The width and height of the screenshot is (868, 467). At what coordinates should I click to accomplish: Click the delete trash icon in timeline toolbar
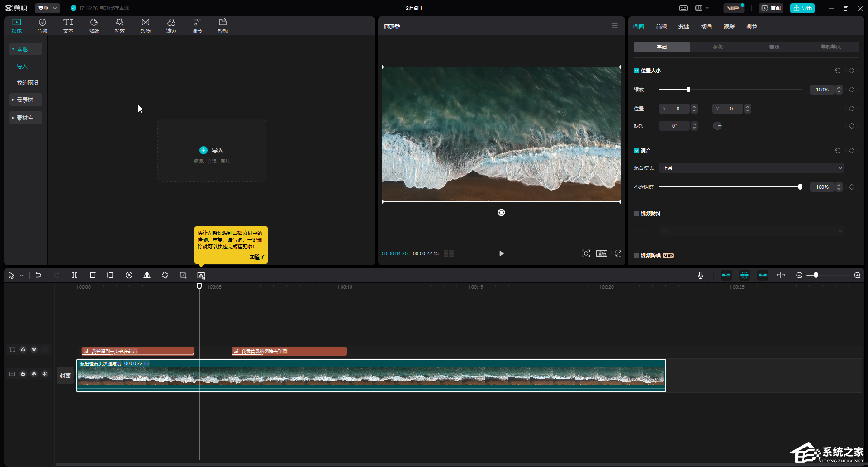[93, 275]
